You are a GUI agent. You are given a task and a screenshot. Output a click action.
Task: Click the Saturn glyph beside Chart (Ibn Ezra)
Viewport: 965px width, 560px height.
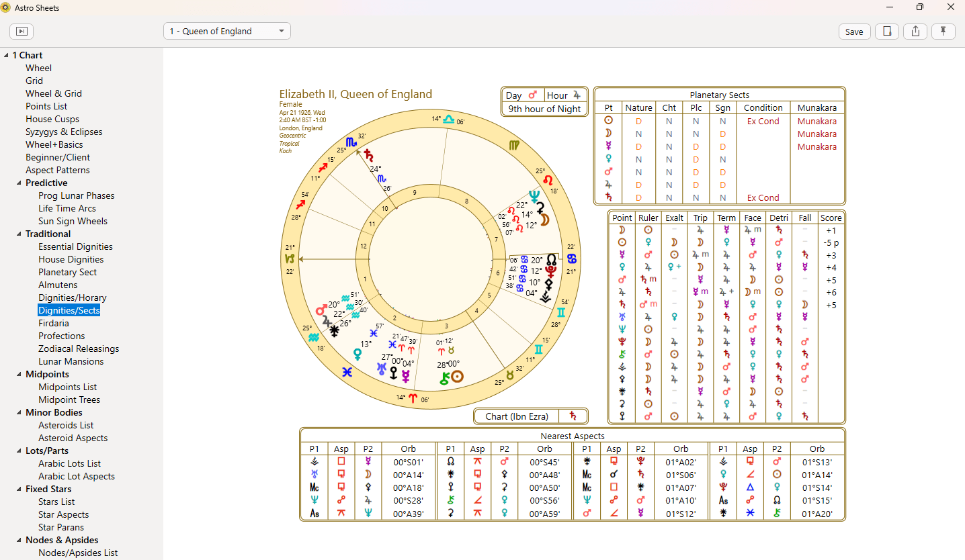coord(573,416)
